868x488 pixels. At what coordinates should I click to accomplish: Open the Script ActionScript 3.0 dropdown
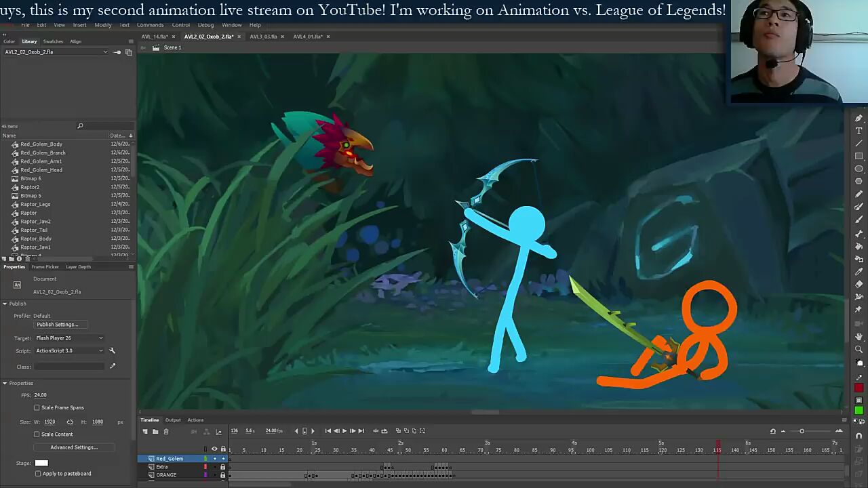[69, 350]
